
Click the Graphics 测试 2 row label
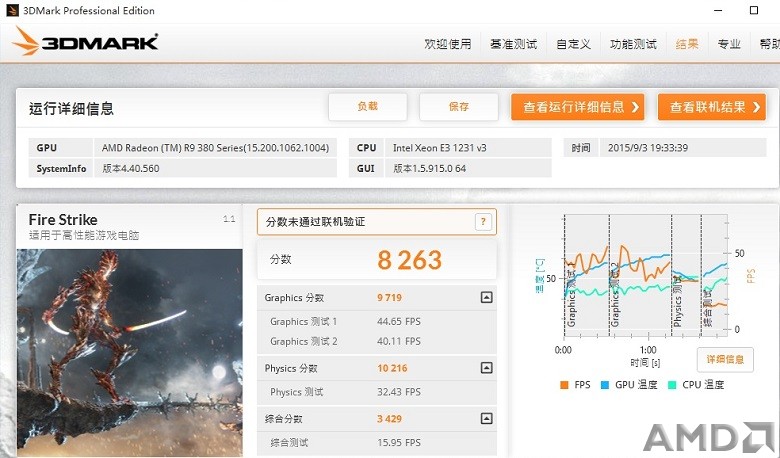click(x=303, y=341)
